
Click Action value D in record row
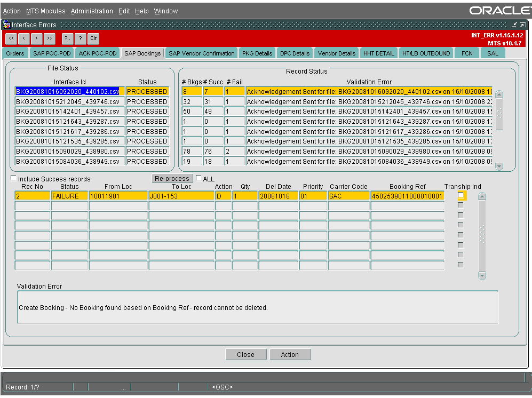tap(223, 196)
